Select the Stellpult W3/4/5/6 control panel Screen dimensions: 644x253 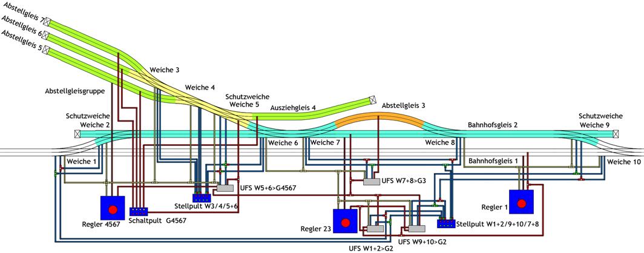(201, 197)
